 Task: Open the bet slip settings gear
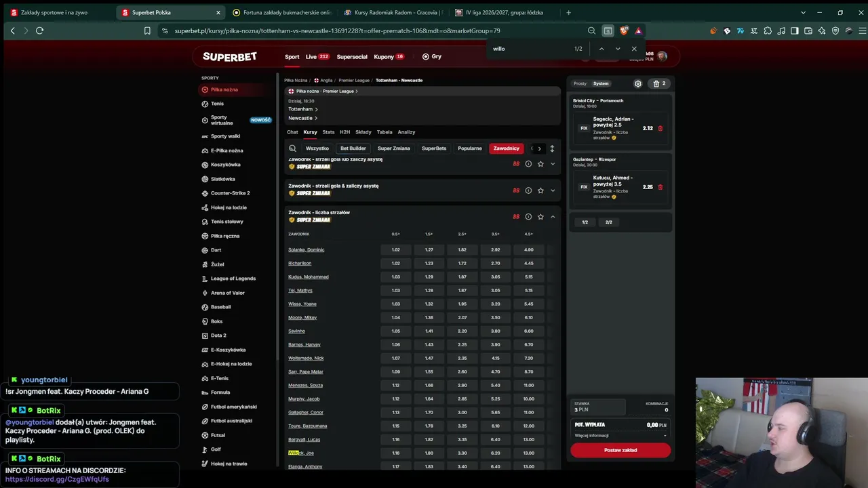(637, 83)
